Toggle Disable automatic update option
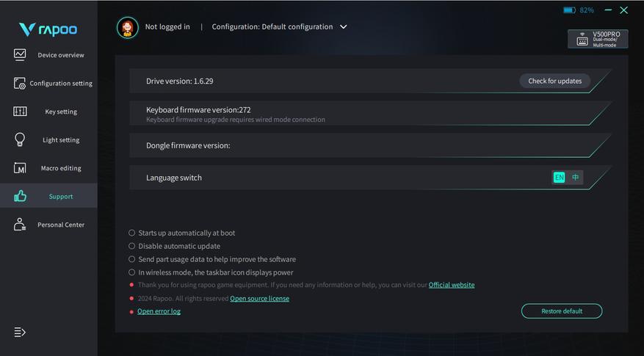The height and width of the screenshot is (356, 644). pyautogui.click(x=132, y=246)
